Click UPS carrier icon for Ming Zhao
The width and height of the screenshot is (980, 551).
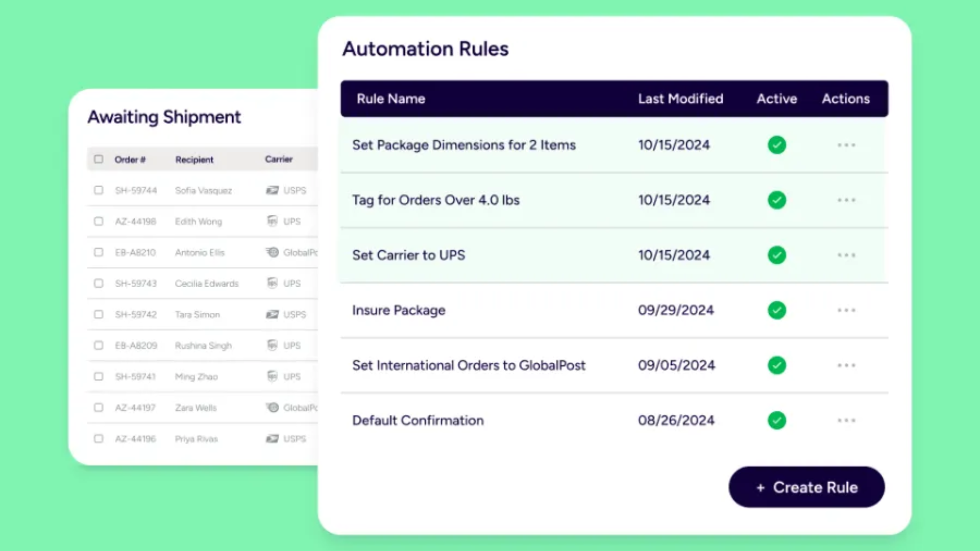coord(273,376)
